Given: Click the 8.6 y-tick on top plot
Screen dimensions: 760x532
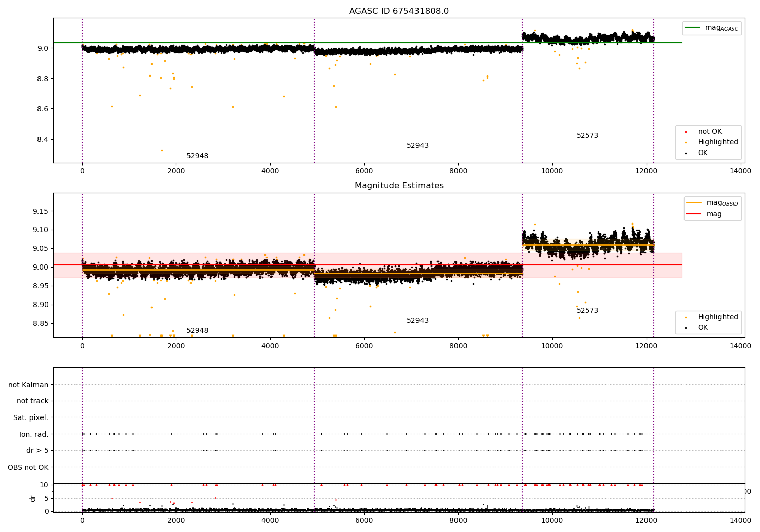Looking at the screenshot, I should 43,109.
